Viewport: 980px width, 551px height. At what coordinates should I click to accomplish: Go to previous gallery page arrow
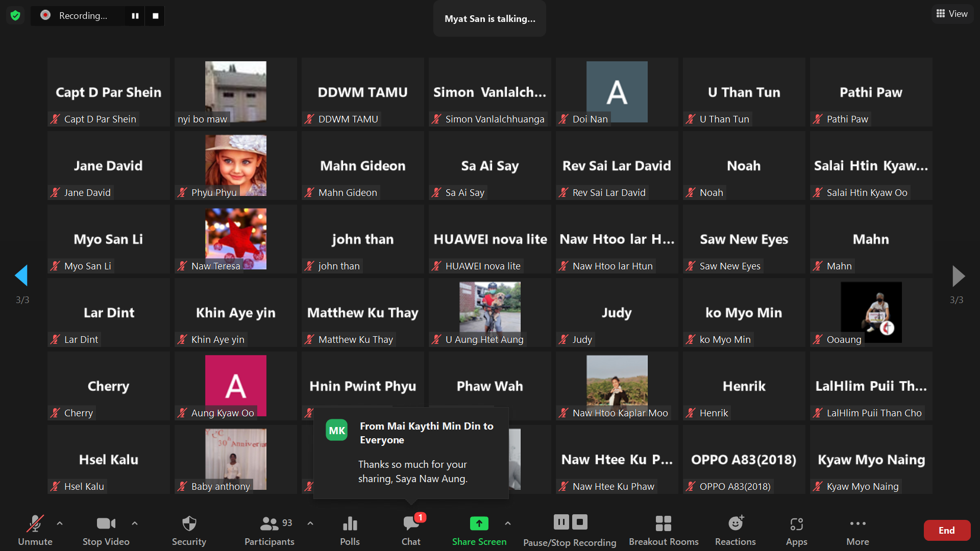(21, 275)
